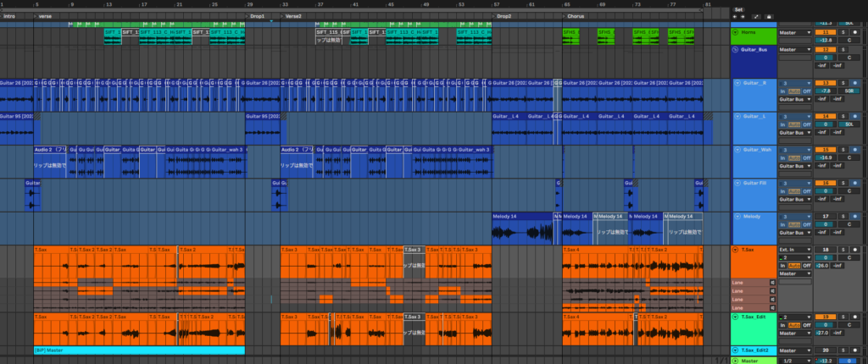Toggle the Guitar_R track activator 13
This screenshot has height=364, width=868.
[x=825, y=82]
